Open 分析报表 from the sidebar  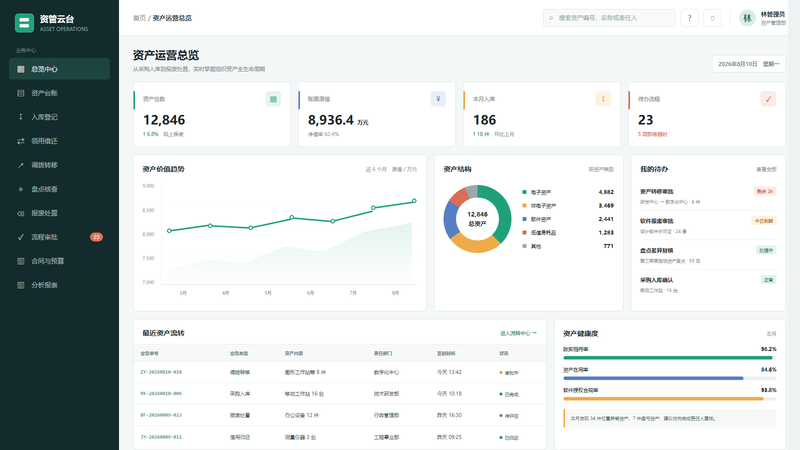(x=59, y=285)
